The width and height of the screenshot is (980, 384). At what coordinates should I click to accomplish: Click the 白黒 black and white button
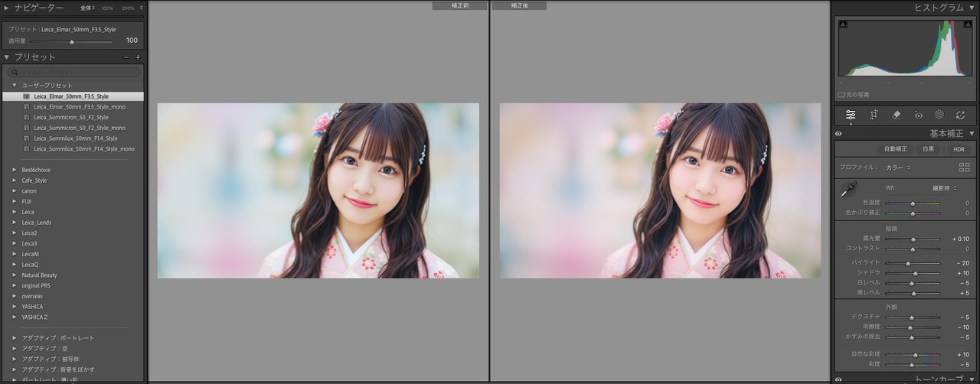(928, 148)
